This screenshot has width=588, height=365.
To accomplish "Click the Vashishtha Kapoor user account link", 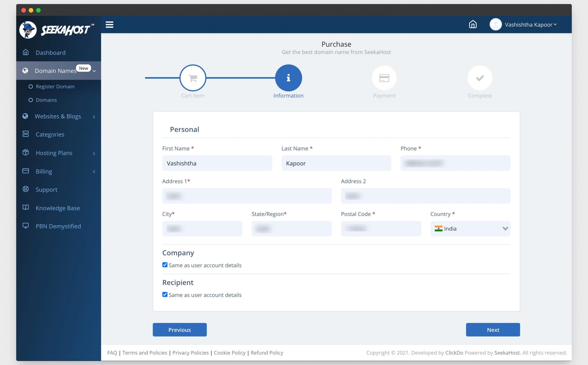I will pyautogui.click(x=524, y=24).
